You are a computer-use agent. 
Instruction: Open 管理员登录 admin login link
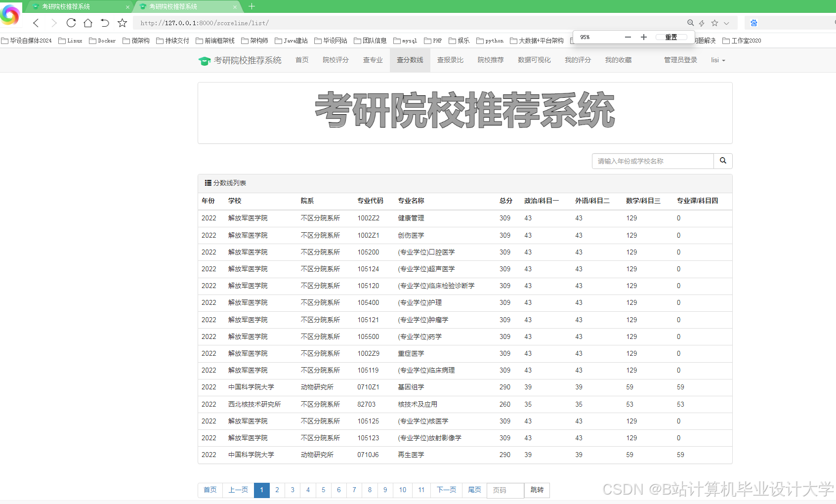tap(680, 60)
